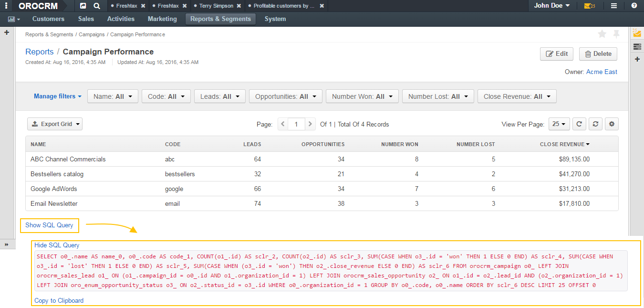Viewport: 644px width, 308px height.
Task: Open the John Doe user menu
Action: click(552, 6)
